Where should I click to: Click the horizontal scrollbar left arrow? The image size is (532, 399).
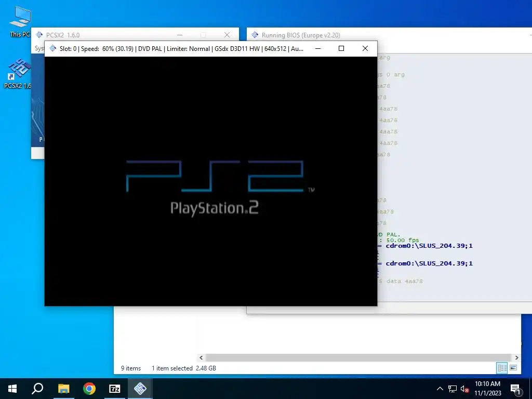(x=201, y=357)
